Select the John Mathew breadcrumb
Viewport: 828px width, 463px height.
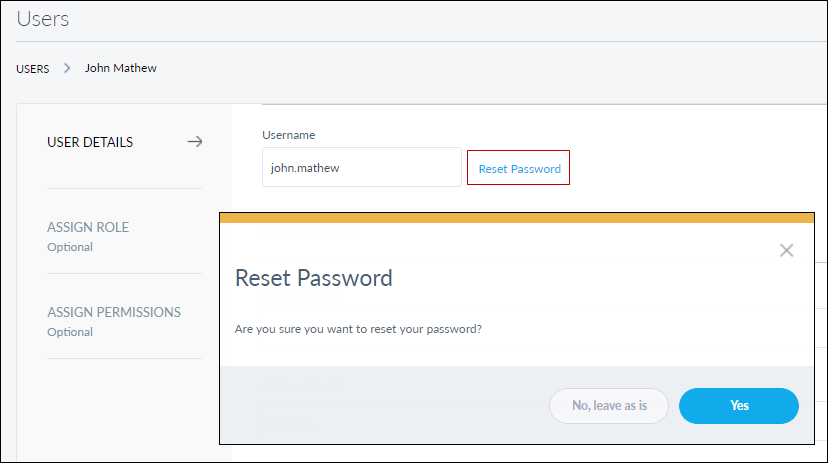[x=120, y=68]
